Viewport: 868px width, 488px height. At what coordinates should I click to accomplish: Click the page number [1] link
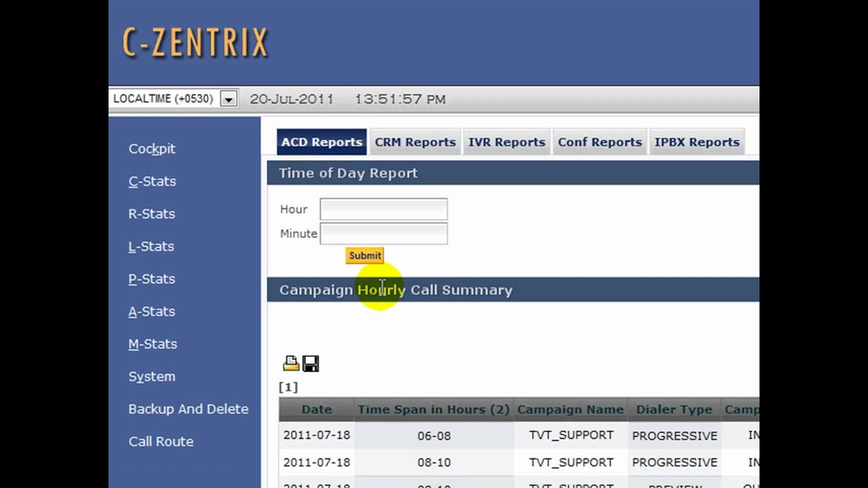click(x=288, y=387)
